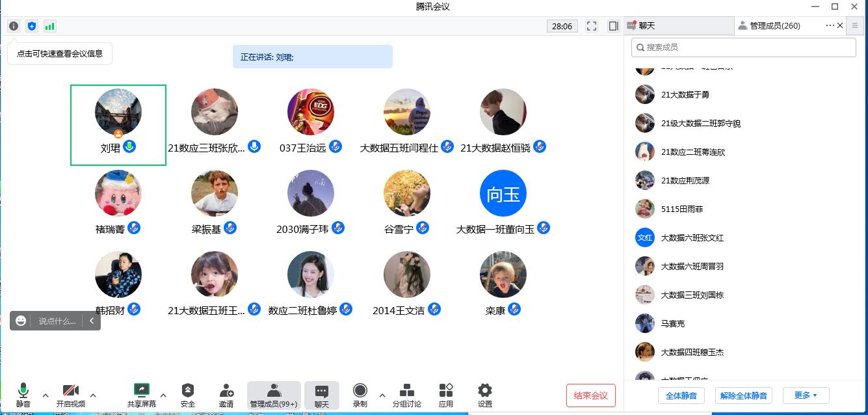Screen dimensions: 868x415
Task: Click the blue security shield icon
Action: tap(32, 26)
